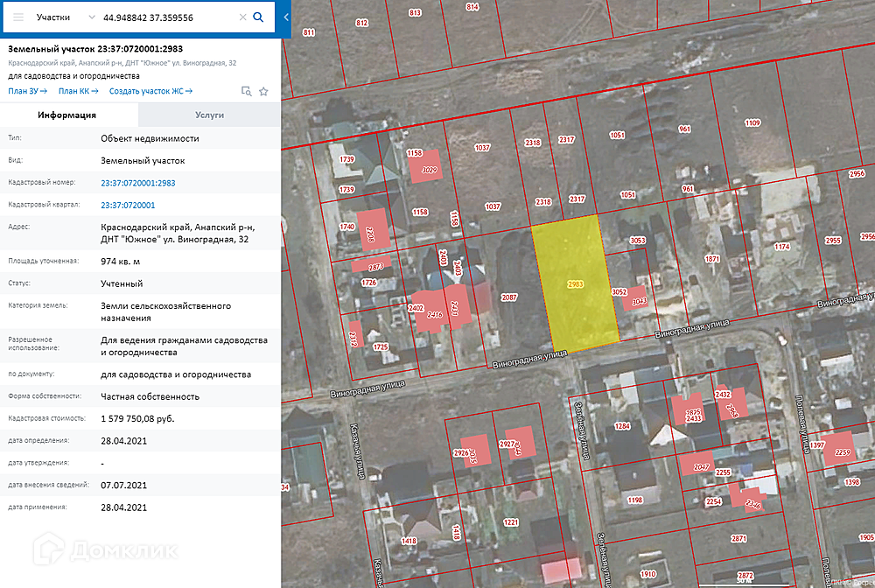Click the magnifying glass search icon
875x588 pixels.
click(x=258, y=17)
